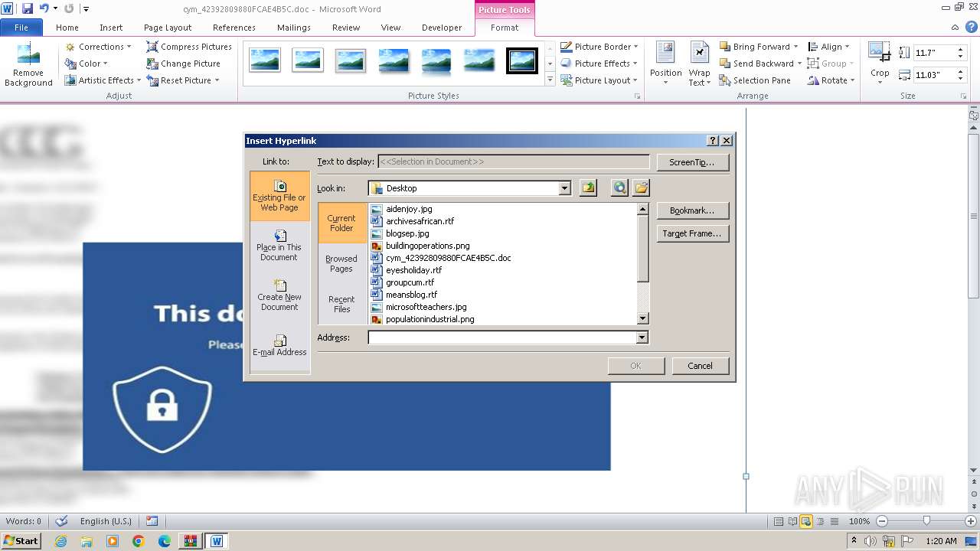Open the Corrections dropdown
This screenshot has height=551, width=980.
click(x=98, y=47)
